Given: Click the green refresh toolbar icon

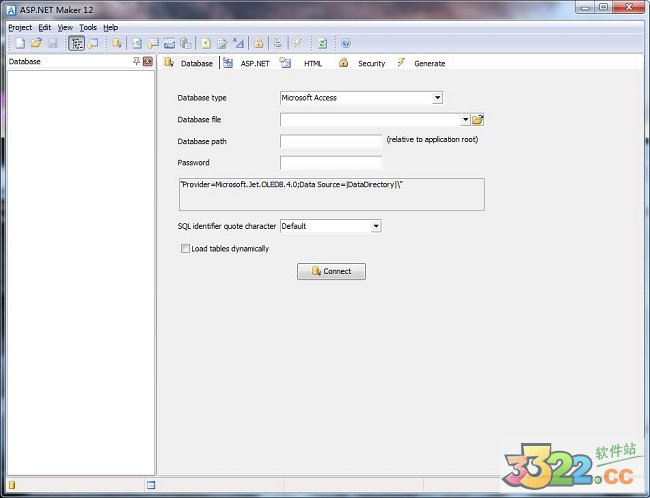Looking at the screenshot, I should (322, 43).
